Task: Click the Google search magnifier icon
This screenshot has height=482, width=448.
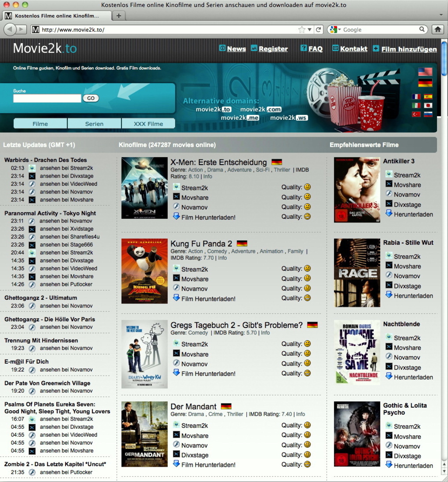Action: click(422, 29)
